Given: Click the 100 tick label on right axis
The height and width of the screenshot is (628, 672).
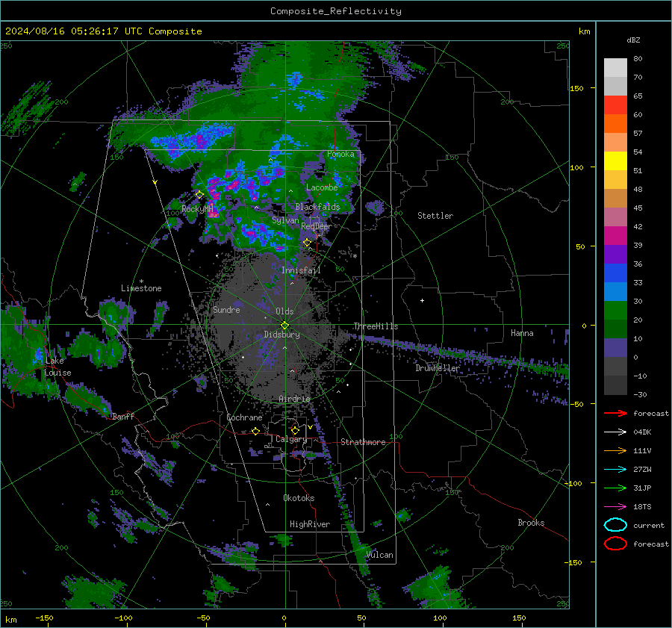Looking at the screenshot, I should (x=576, y=167).
